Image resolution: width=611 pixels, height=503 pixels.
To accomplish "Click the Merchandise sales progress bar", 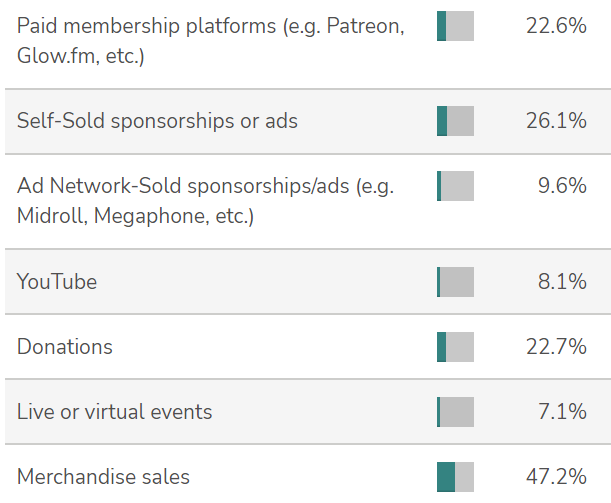I will (x=455, y=477).
